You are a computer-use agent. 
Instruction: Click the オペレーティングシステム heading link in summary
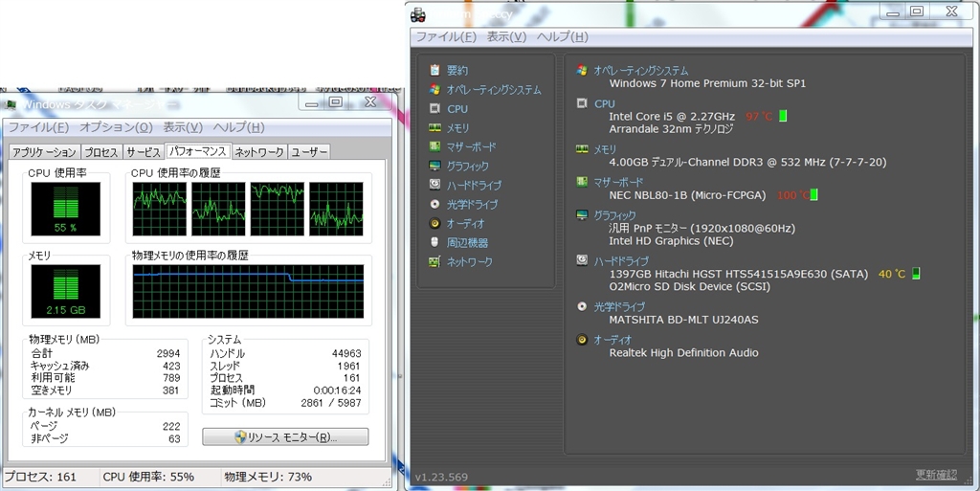640,71
